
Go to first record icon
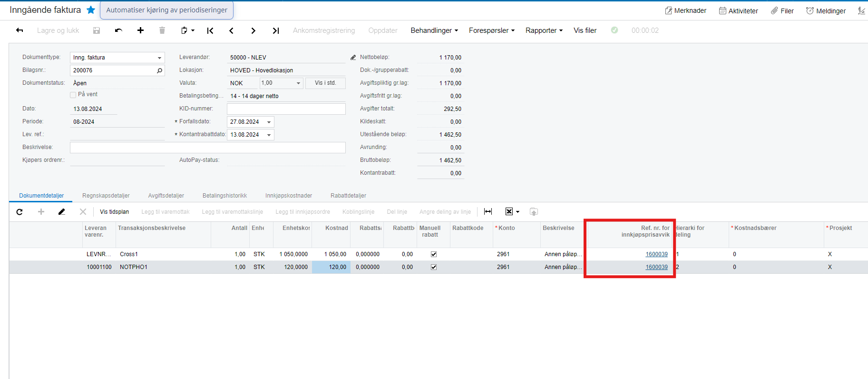[x=210, y=30]
